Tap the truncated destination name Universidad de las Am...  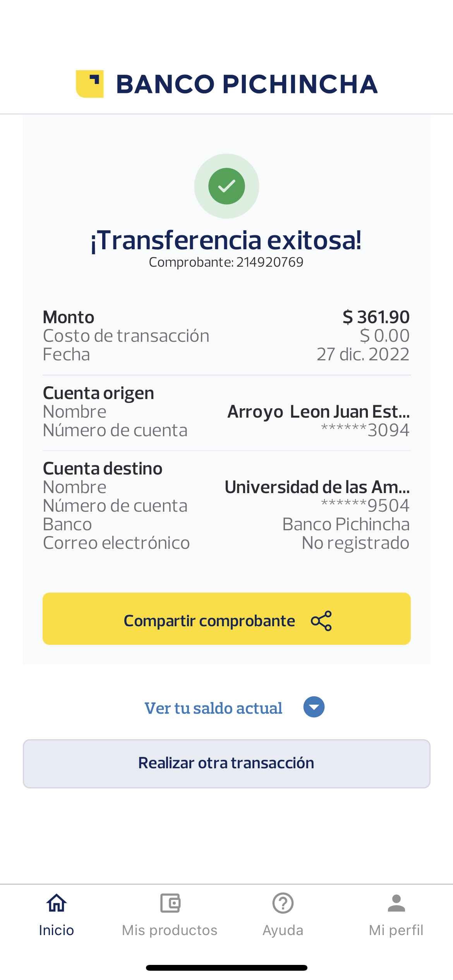coord(317,487)
